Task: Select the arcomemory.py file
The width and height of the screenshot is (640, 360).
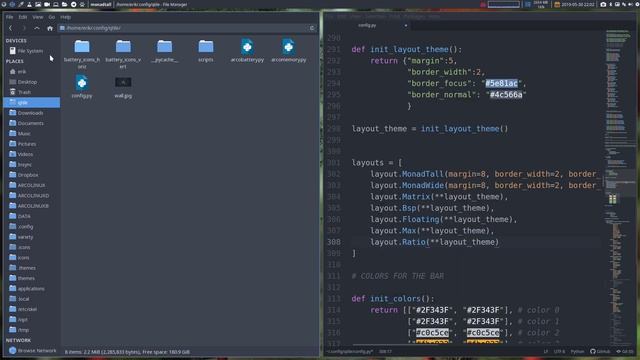Action: tap(288, 51)
